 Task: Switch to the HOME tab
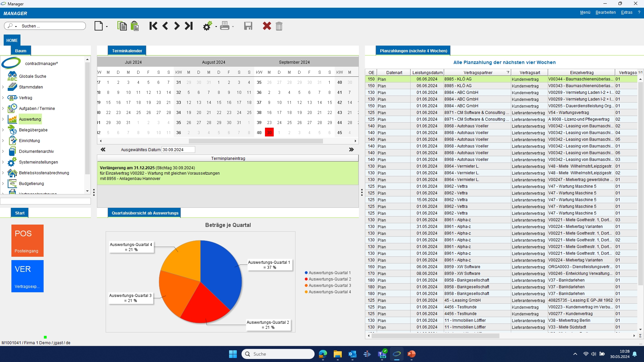(x=12, y=40)
